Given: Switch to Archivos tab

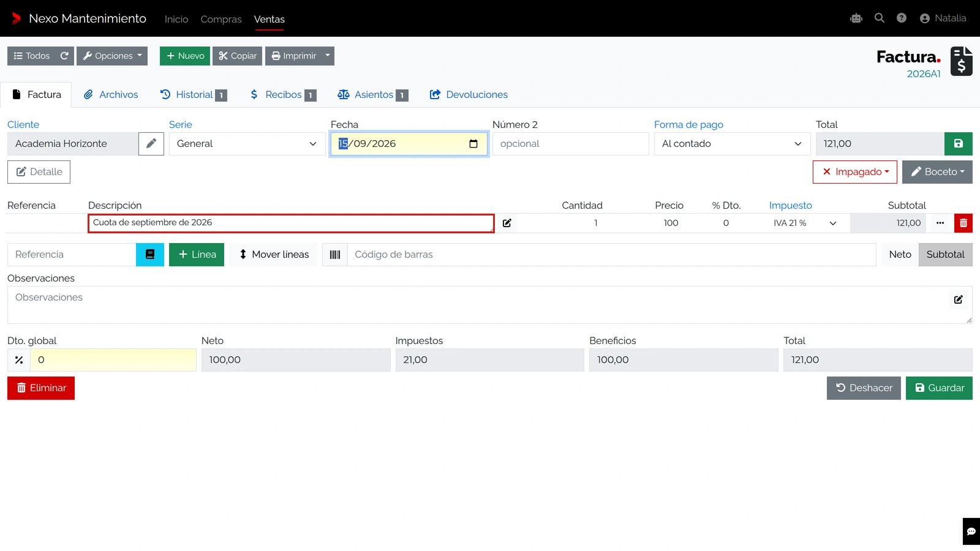Looking at the screenshot, I should [111, 95].
